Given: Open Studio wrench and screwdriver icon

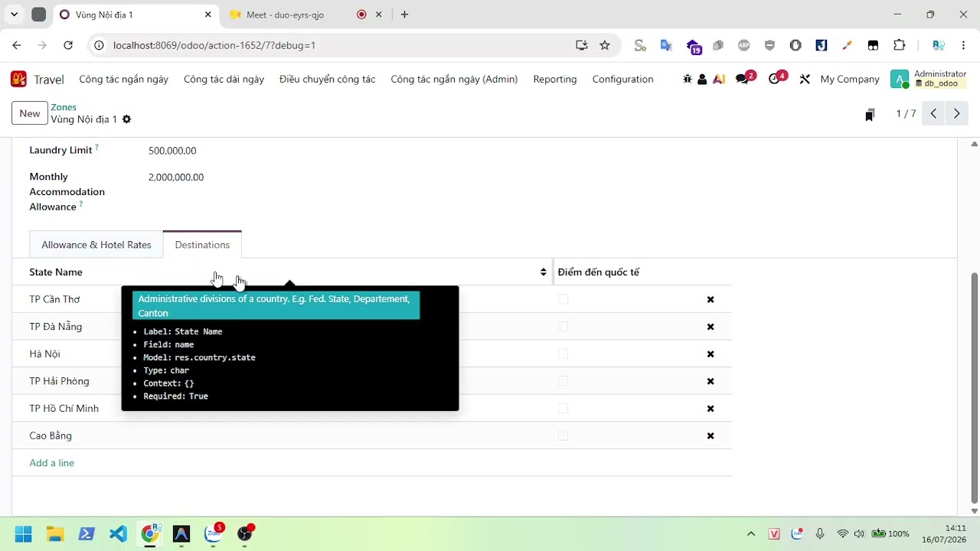Looking at the screenshot, I should tap(805, 79).
